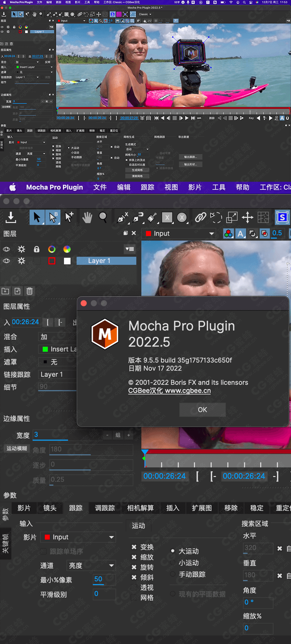
Task: Open the CGBee汉化 www.cgbee.cn link
Action: click(x=170, y=391)
